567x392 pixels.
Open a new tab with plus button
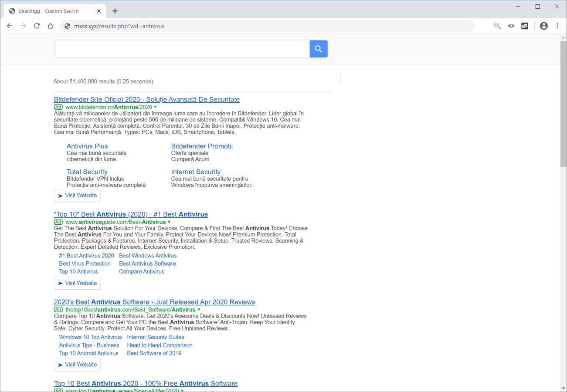[x=115, y=11]
